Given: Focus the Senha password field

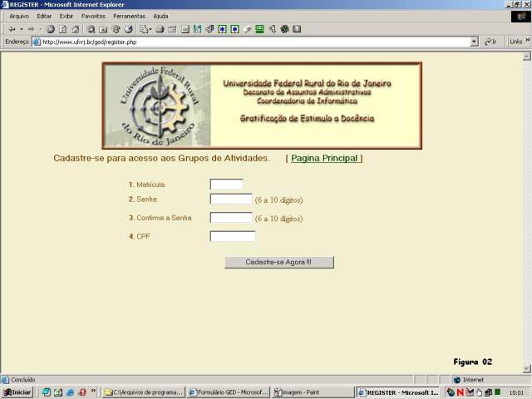Looking at the screenshot, I should point(231,199).
